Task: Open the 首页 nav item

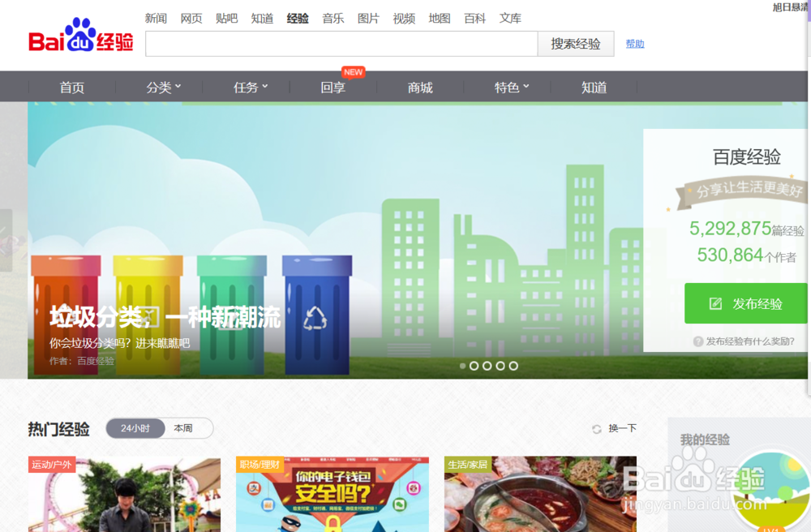Action: click(72, 88)
